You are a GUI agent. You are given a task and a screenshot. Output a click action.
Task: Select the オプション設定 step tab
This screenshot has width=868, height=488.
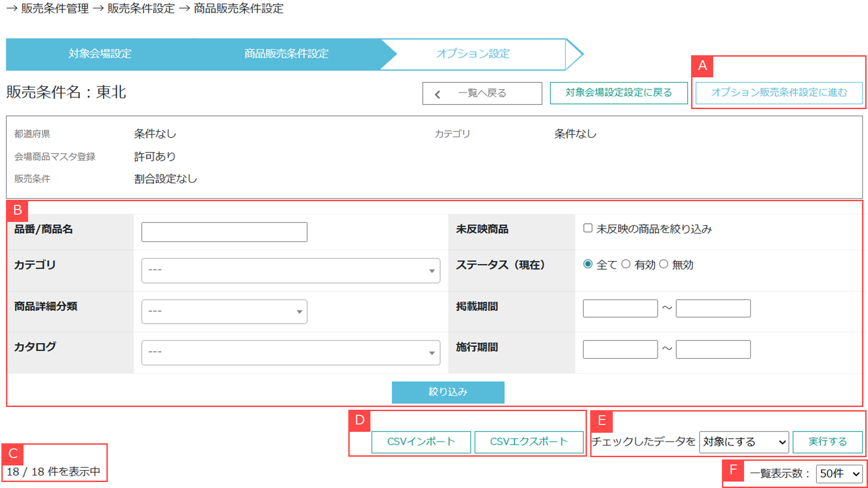click(473, 54)
